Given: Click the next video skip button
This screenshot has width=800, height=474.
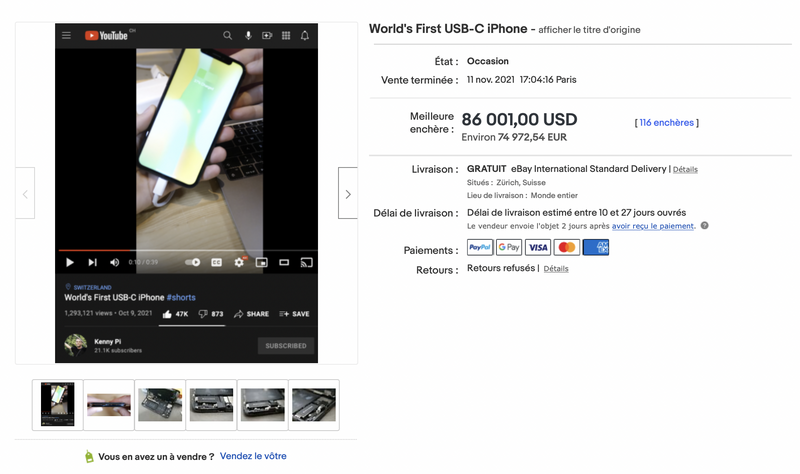Looking at the screenshot, I should [92, 262].
